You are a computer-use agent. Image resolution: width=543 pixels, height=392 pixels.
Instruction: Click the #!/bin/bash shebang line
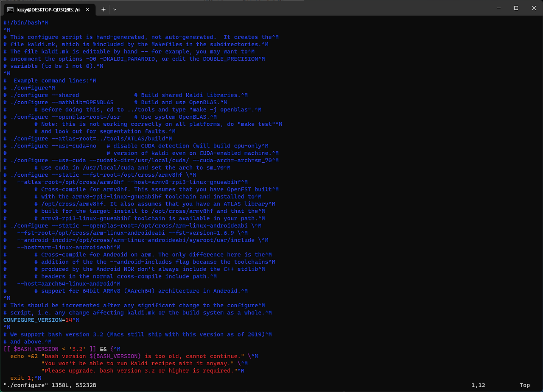coord(20,22)
